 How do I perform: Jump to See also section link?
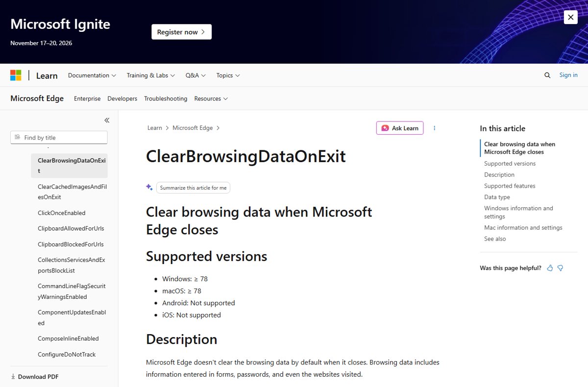point(495,239)
